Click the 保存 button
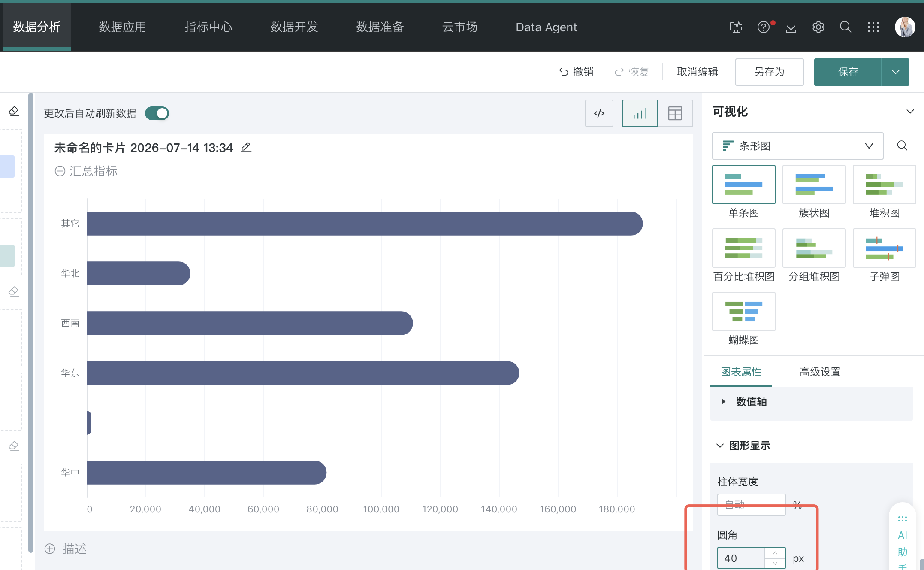Screen dimensions: 924x570 click(848, 72)
